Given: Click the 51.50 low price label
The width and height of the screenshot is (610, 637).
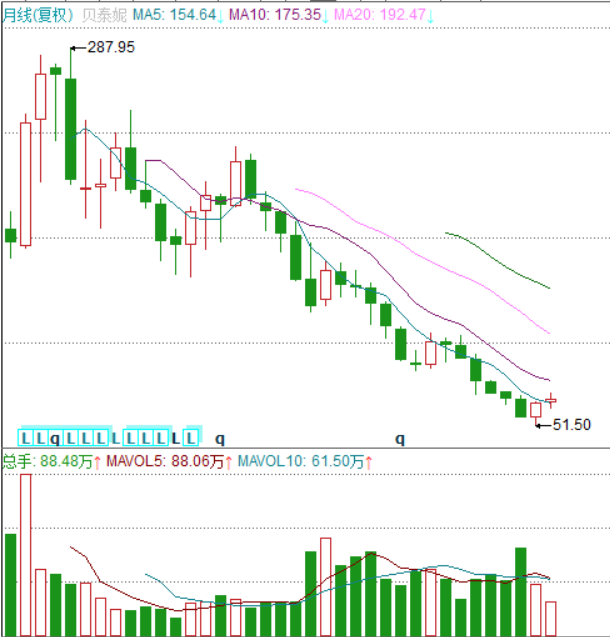Looking at the screenshot, I should point(572,425).
